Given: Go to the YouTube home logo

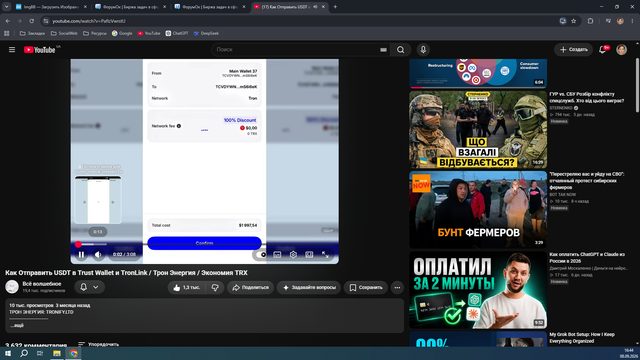Looking at the screenshot, I should point(40,50).
